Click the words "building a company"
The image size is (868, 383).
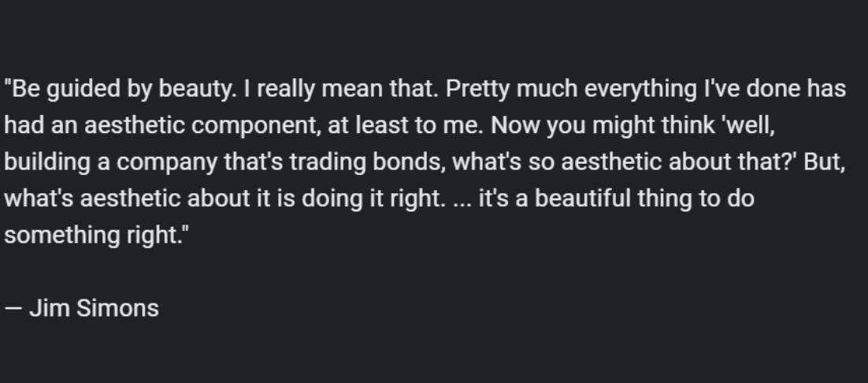(111, 162)
